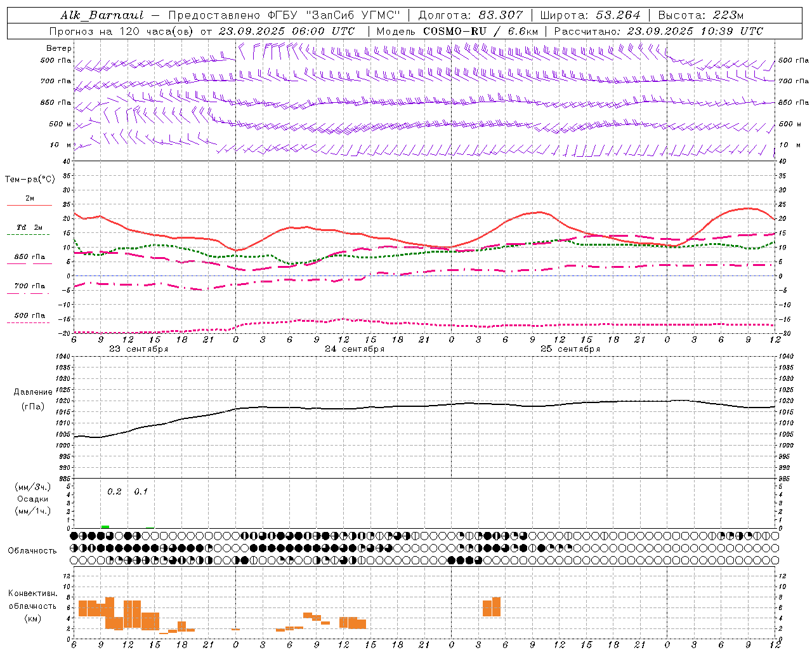
Task: Click the 'Td 2м' dew point legend label
Action: pos(30,227)
